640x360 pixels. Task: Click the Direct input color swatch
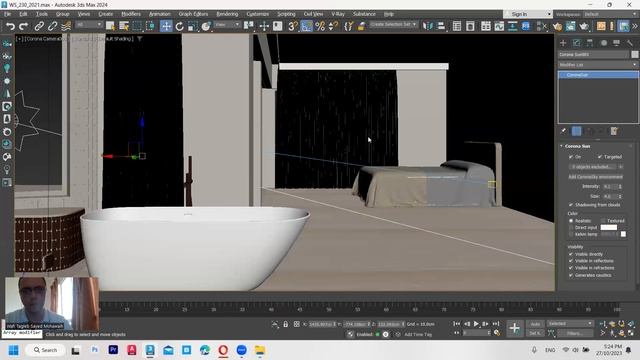coord(609,227)
